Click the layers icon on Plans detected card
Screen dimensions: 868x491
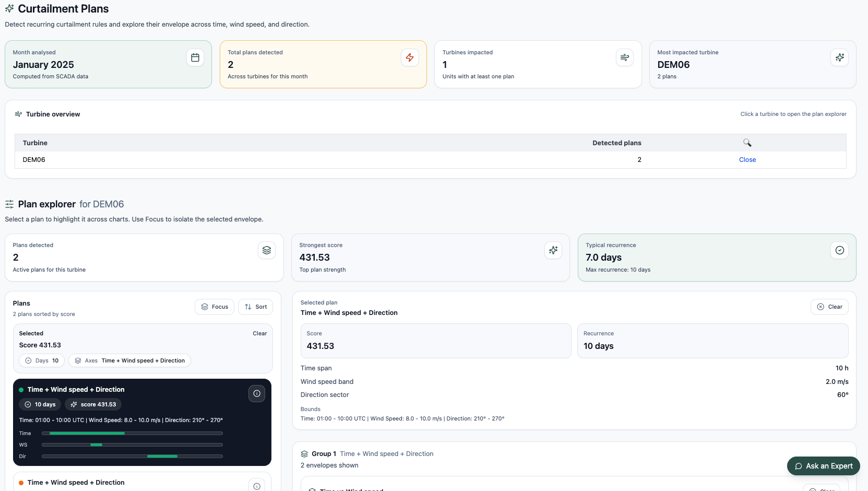267,250
